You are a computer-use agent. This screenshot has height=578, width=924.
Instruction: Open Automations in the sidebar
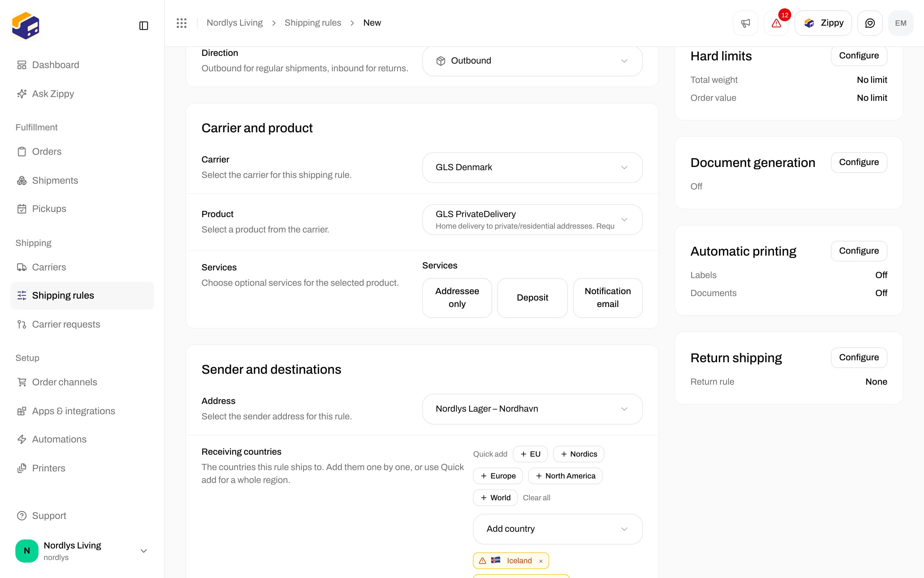coord(82,439)
